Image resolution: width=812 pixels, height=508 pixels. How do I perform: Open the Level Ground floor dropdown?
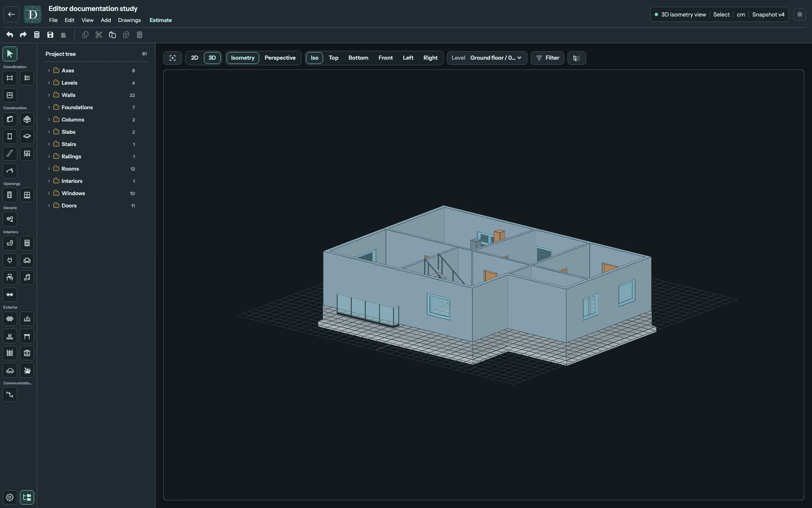pyautogui.click(x=487, y=58)
